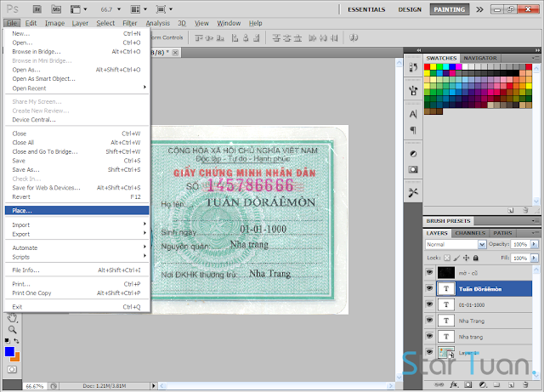Toggle lock image pixels brush icon
This screenshot has width=544, height=392.
[456, 258]
